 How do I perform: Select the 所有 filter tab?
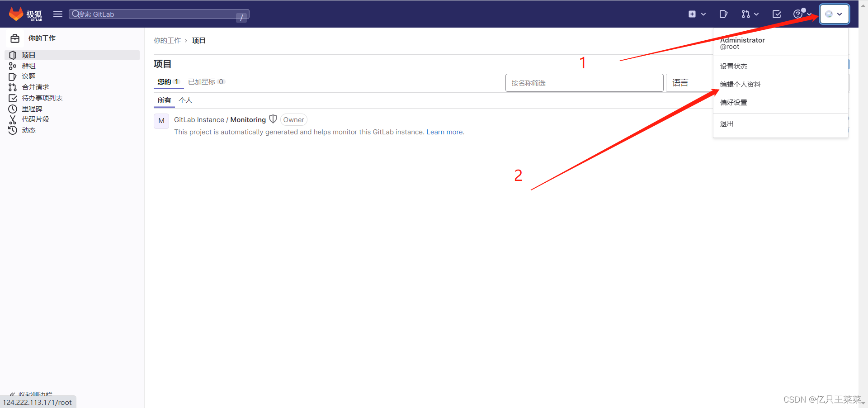[164, 100]
